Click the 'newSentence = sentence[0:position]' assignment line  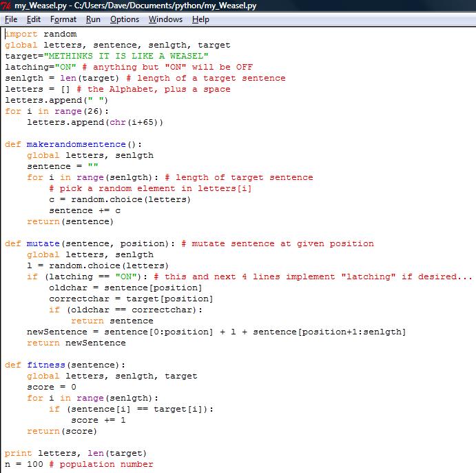216,332
